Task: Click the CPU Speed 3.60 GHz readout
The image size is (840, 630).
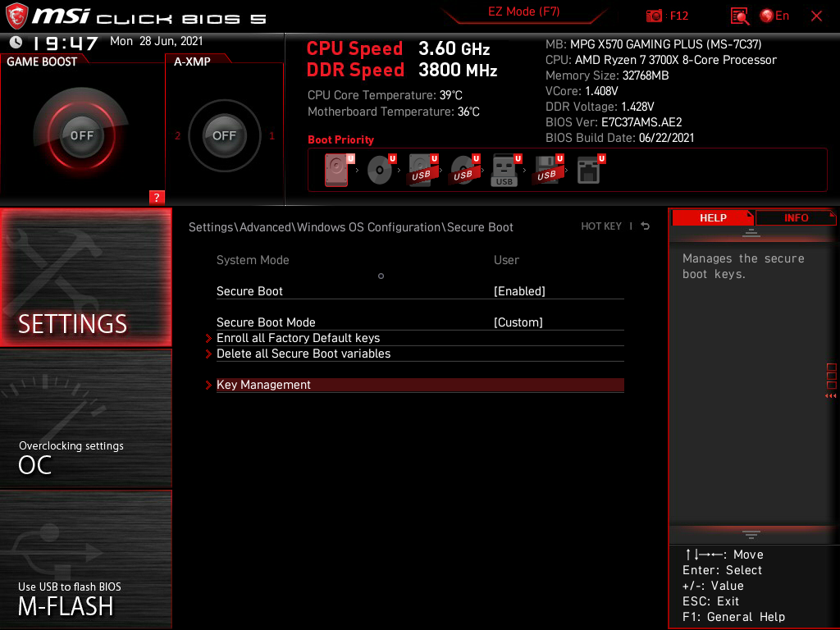Action: [x=398, y=48]
